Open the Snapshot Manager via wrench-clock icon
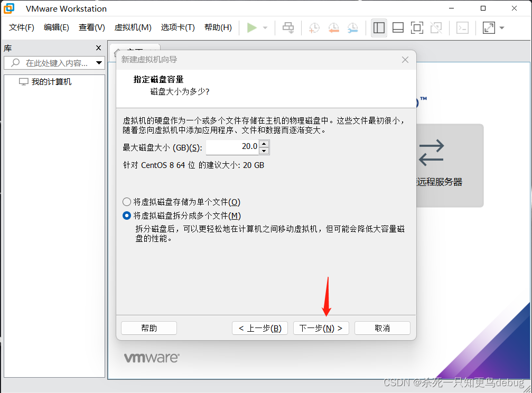 (353, 27)
